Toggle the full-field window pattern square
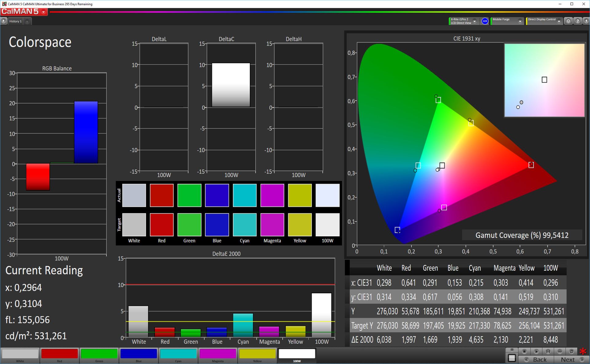The image size is (590, 364). coord(512,358)
